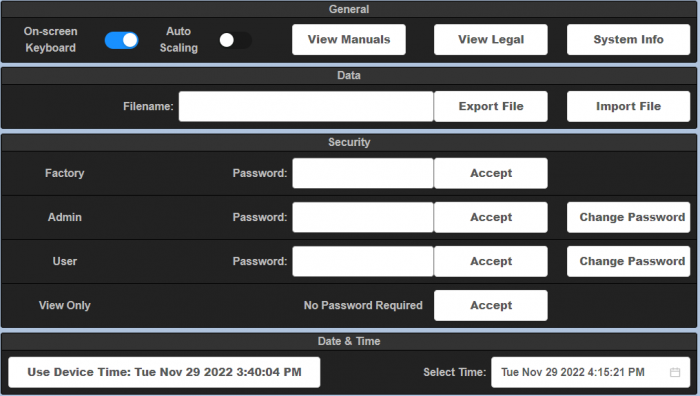Image resolution: width=700 pixels, height=396 pixels.
Task: Focus the User password field
Action: (362, 262)
